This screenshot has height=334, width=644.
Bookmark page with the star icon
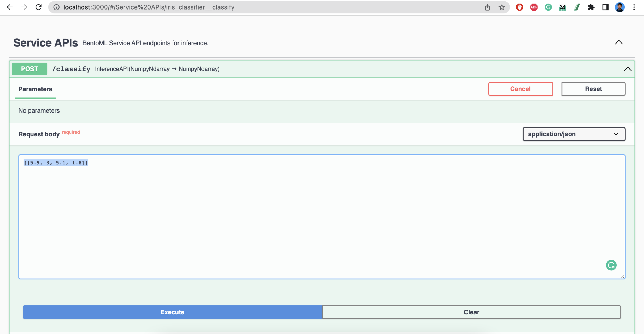(x=502, y=7)
